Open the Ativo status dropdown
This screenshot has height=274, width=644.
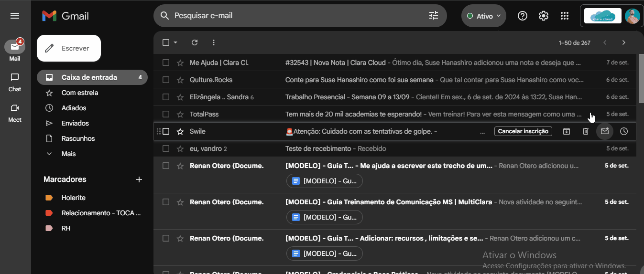tap(484, 16)
